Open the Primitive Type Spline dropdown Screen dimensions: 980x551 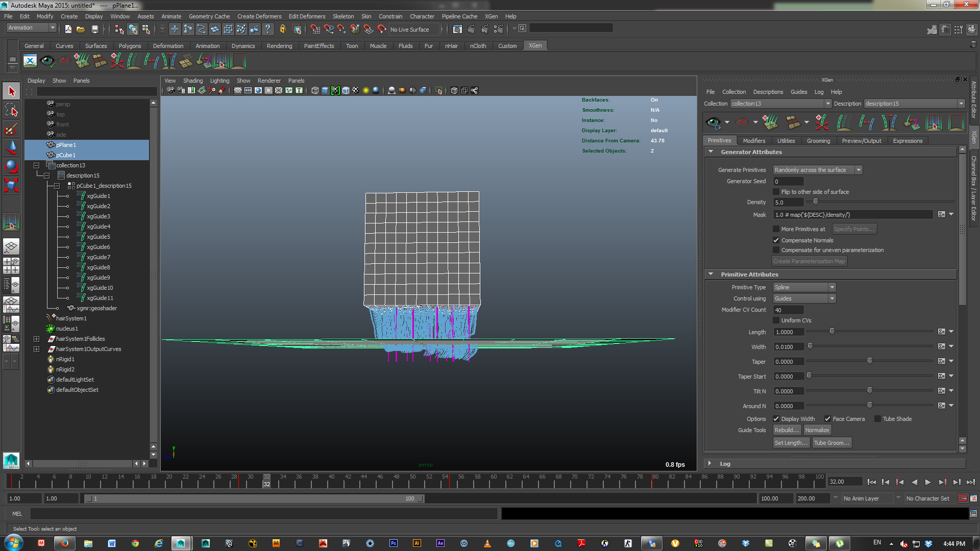click(804, 287)
